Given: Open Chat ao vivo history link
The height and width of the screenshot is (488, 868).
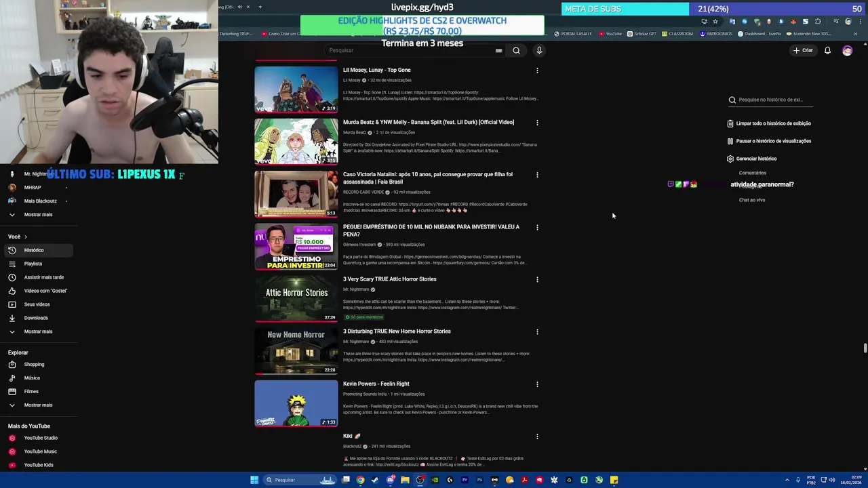Looking at the screenshot, I should click(x=752, y=200).
